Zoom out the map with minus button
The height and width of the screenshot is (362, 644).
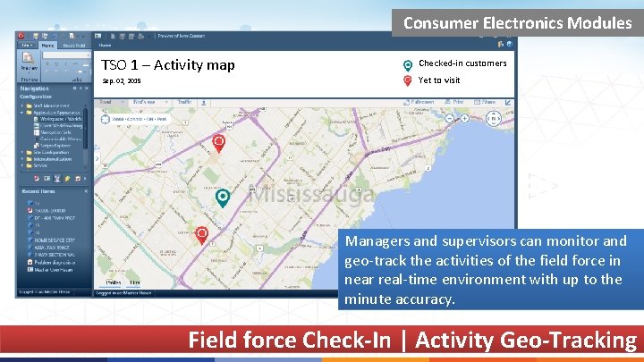(450, 119)
